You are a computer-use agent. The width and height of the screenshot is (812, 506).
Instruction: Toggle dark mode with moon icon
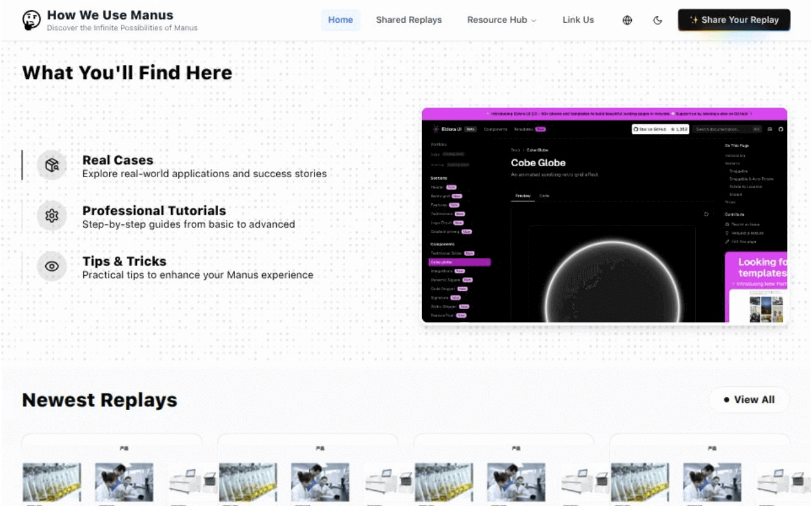tap(657, 20)
